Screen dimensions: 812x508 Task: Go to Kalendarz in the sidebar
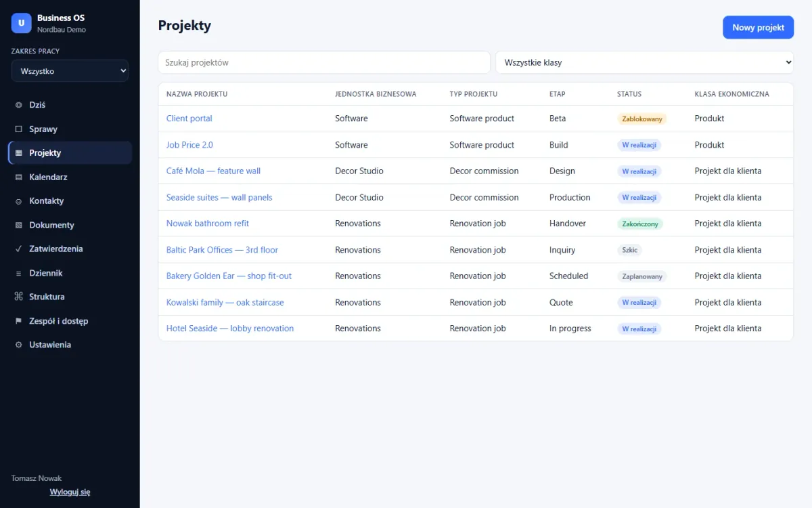click(70, 177)
